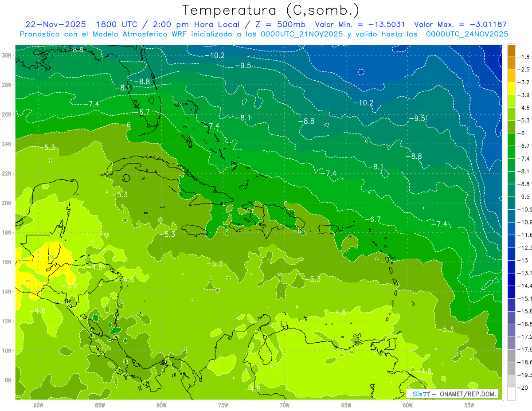Click the 26N latitude label
Image resolution: width=532 pixels, height=411 pixels.
pyautogui.click(x=8, y=114)
